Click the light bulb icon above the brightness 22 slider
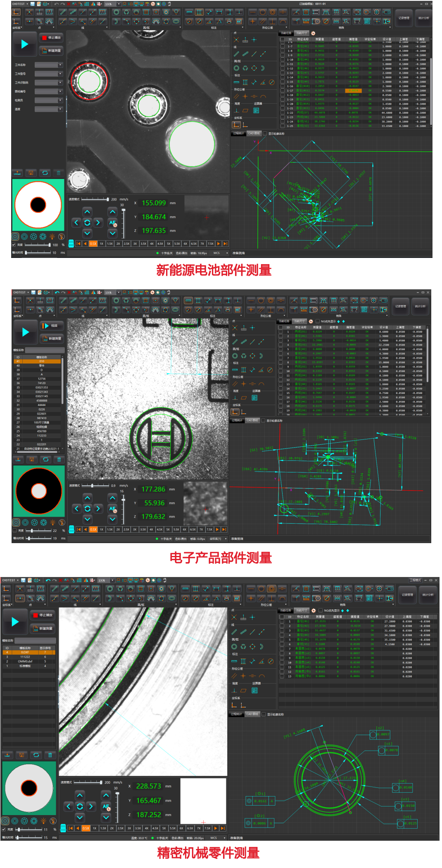This screenshot has width=442, height=868. coord(52,522)
